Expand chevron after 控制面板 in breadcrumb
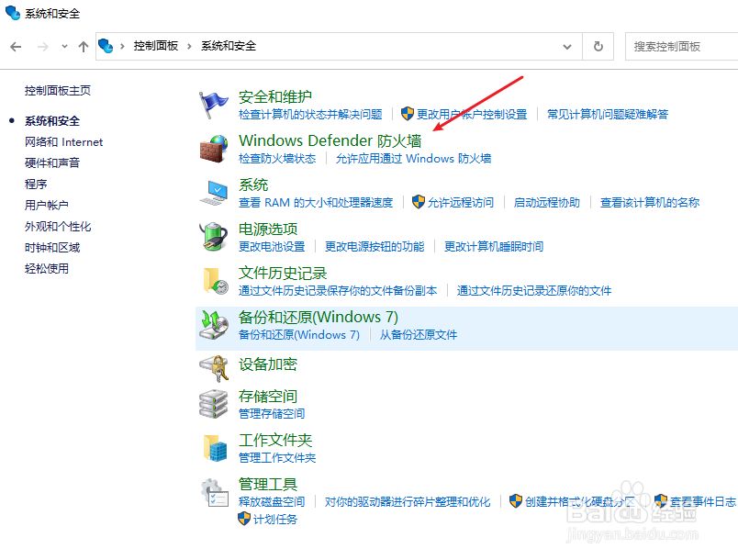738x560 pixels. (x=189, y=46)
